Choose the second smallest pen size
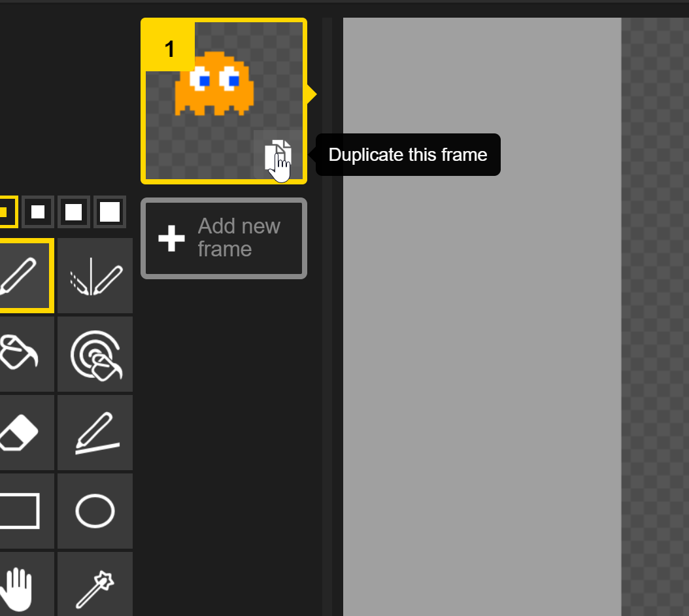Screen dimensions: 689x616 tap(37, 212)
